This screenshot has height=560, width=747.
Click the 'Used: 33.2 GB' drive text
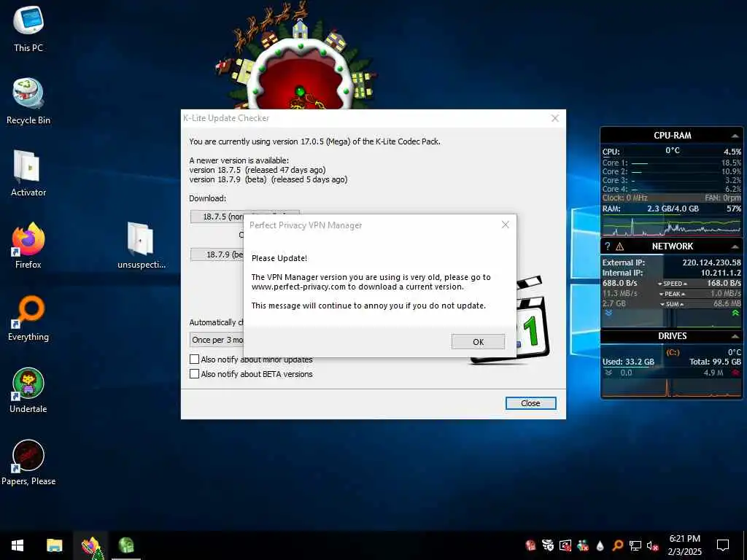click(x=628, y=362)
